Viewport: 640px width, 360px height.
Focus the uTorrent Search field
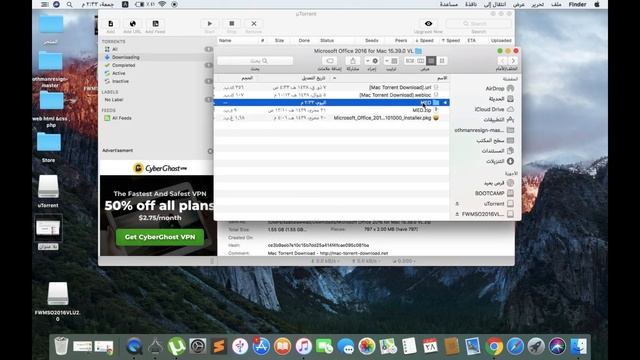(x=478, y=24)
